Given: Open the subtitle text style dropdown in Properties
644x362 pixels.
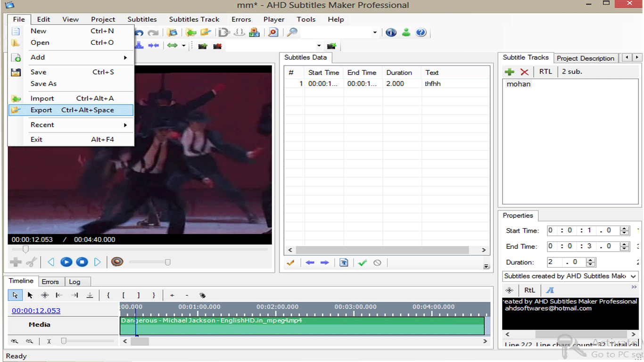Looking at the screenshot, I should click(633, 276).
